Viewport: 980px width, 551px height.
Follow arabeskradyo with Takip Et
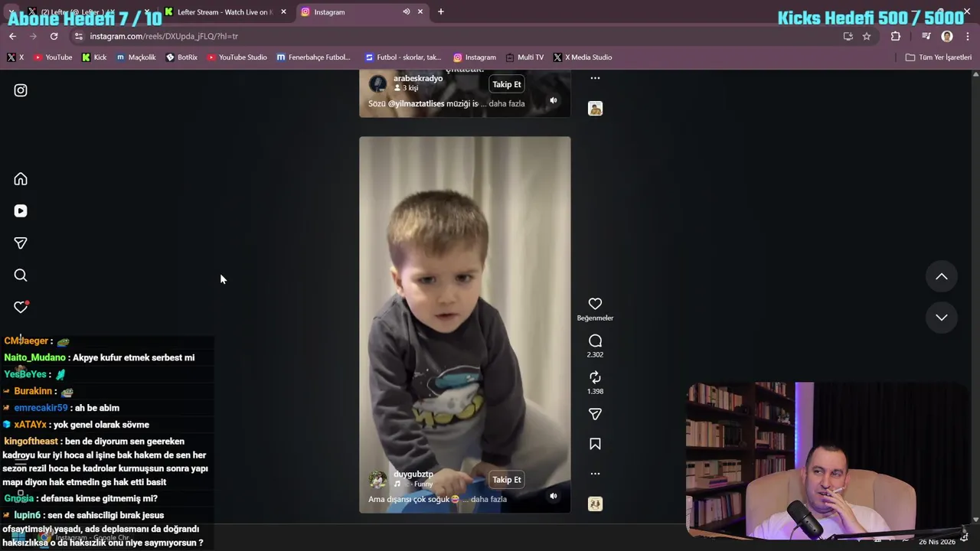coord(507,84)
